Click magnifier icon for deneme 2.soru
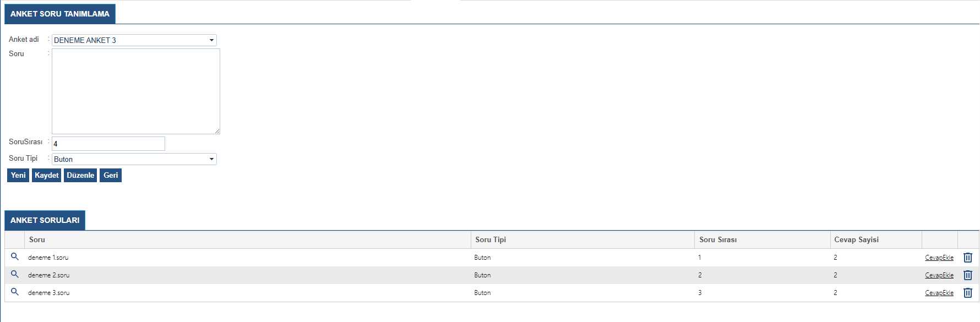Image resolution: width=980 pixels, height=322 pixels. [15, 274]
